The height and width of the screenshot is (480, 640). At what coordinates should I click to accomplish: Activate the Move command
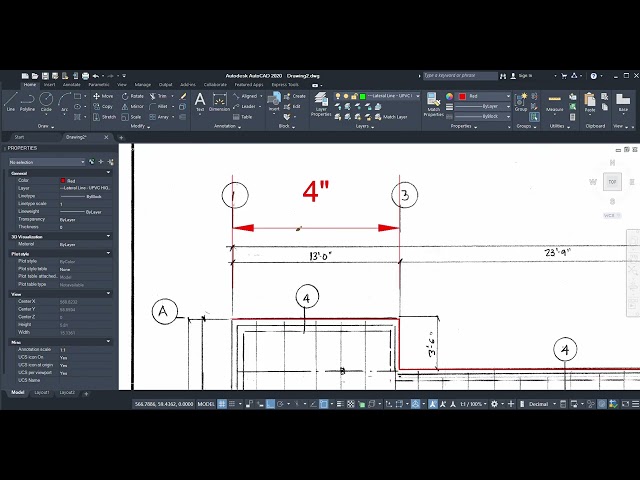(x=103, y=96)
